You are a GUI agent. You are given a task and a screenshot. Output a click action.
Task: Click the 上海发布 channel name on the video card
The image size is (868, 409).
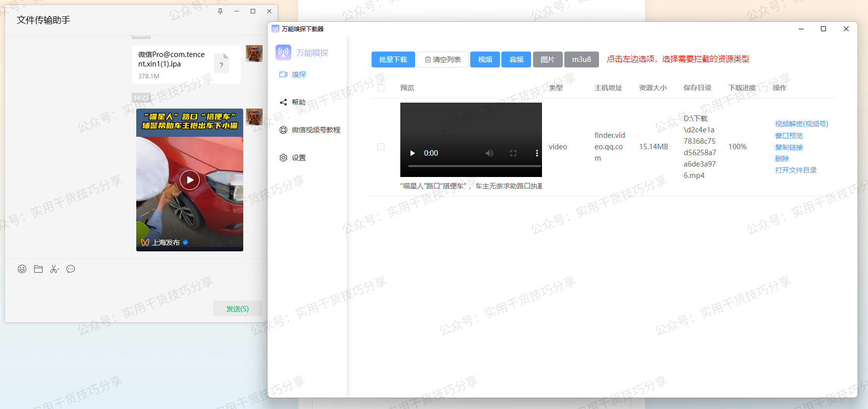[x=166, y=242]
